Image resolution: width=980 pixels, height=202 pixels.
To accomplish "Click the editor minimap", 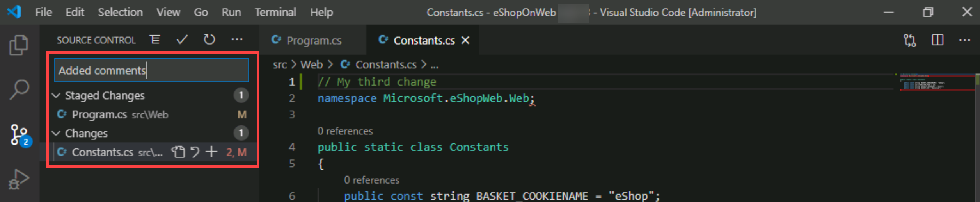I will click(x=936, y=82).
